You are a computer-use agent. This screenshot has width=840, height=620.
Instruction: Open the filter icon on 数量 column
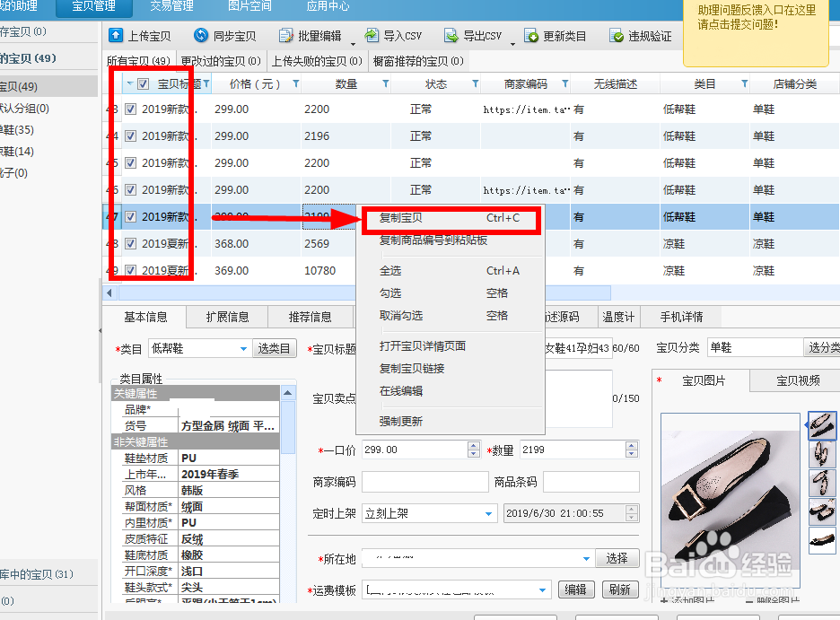(x=385, y=83)
